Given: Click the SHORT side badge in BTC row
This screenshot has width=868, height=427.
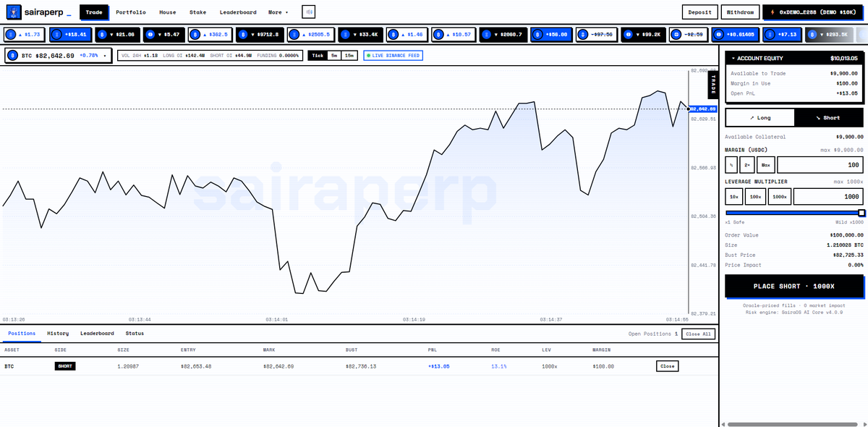Looking at the screenshot, I should 65,366.
